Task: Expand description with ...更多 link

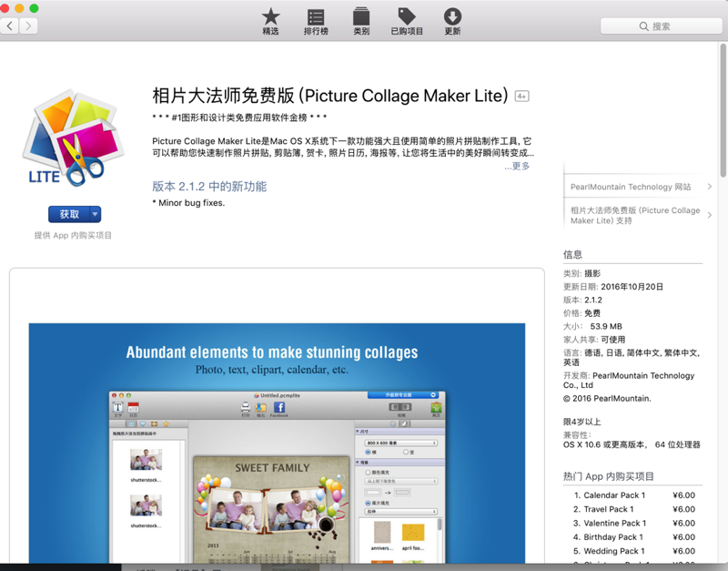Action: click(517, 166)
